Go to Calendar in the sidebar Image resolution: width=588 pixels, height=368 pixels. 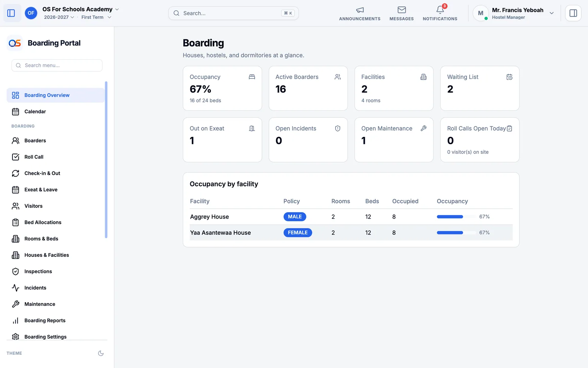coord(55,112)
